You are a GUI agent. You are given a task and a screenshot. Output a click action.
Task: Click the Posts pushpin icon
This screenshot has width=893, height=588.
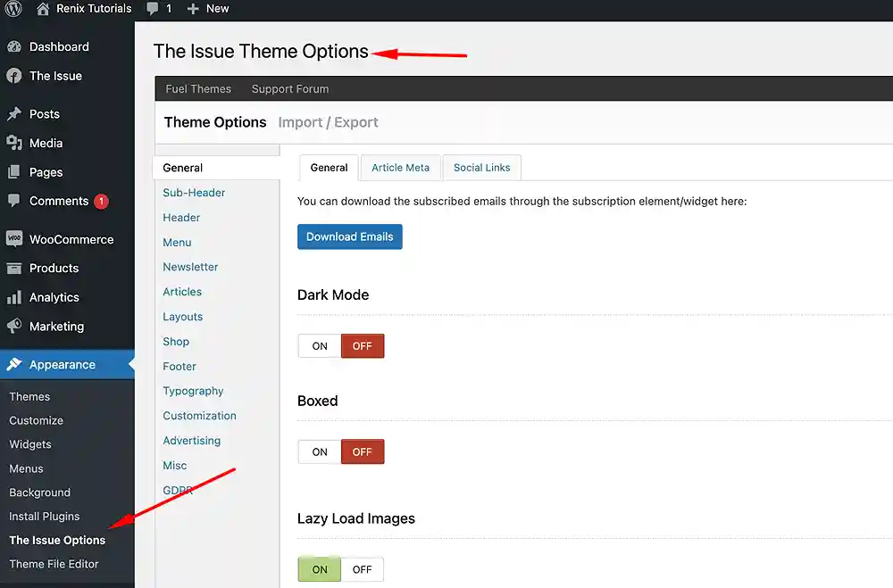point(14,114)
